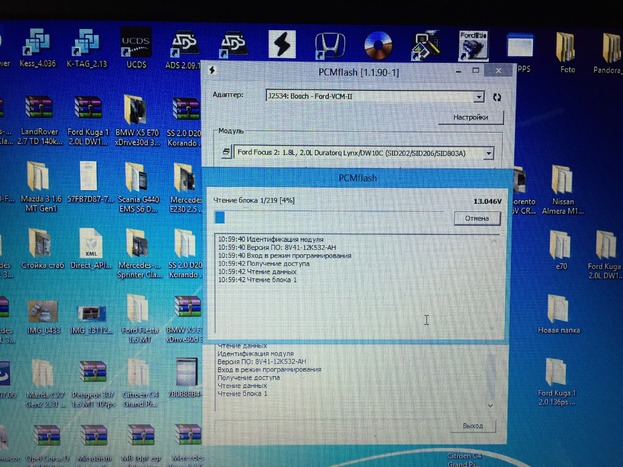The width and height of the screenshot is (623, 467).
Task: Click the module list icon left of Ford Focus dropdown
Action: [224, 153]
